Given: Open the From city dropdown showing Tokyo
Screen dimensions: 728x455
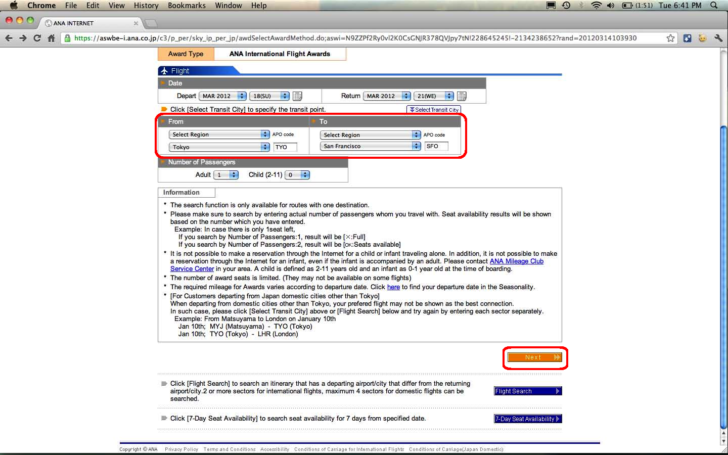Looking at the screenshot, I should (219, 147).
